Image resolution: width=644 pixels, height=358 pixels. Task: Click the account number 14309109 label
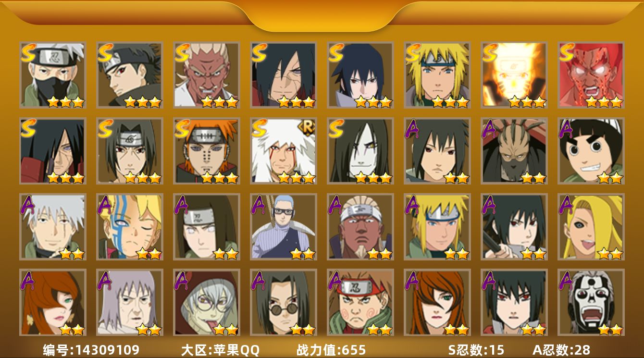point(91,350)
